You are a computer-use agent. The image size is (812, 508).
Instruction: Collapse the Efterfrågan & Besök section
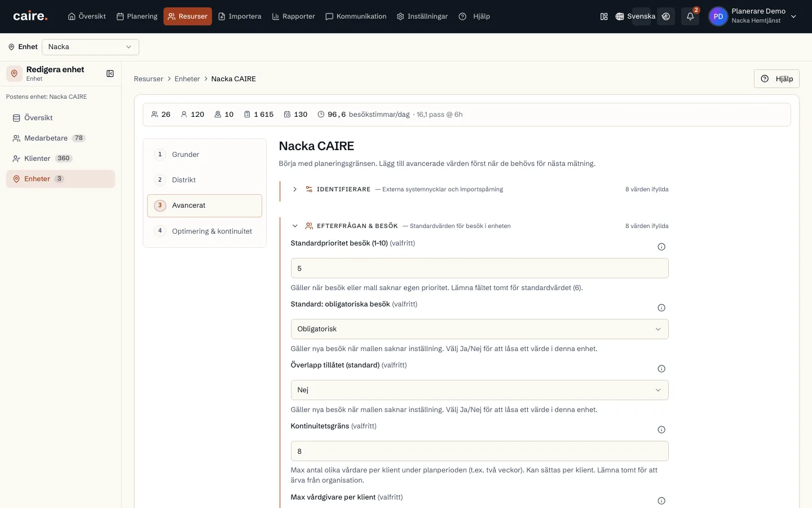tap(295, 226)
